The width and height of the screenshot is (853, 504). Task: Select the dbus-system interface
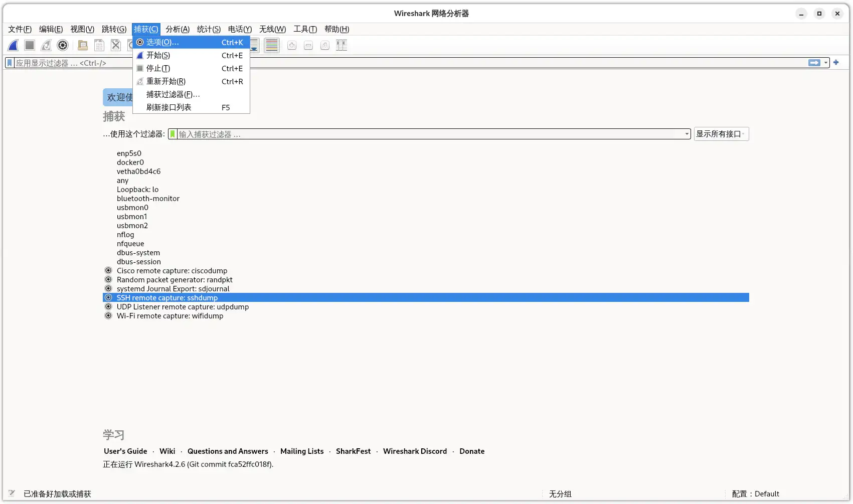[x=426, y=253]
